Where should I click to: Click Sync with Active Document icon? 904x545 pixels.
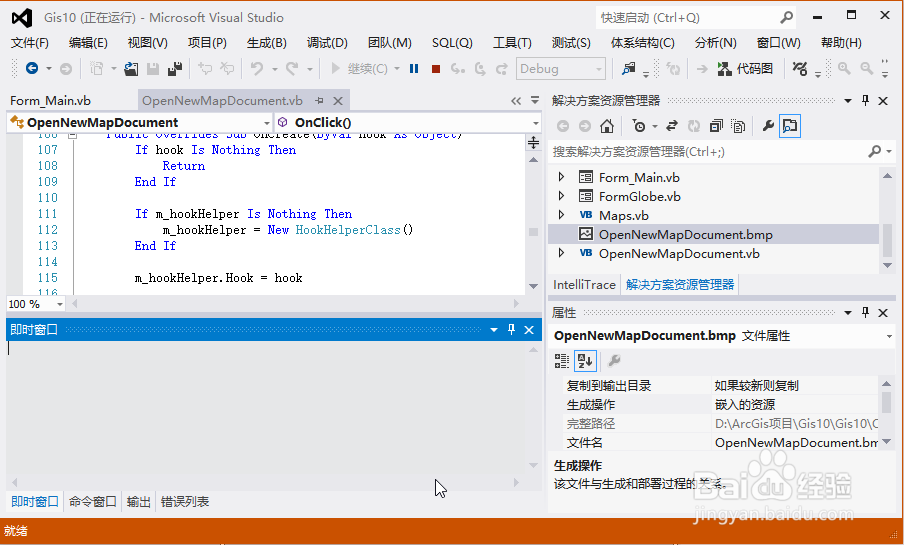click(x=672, y=126)
